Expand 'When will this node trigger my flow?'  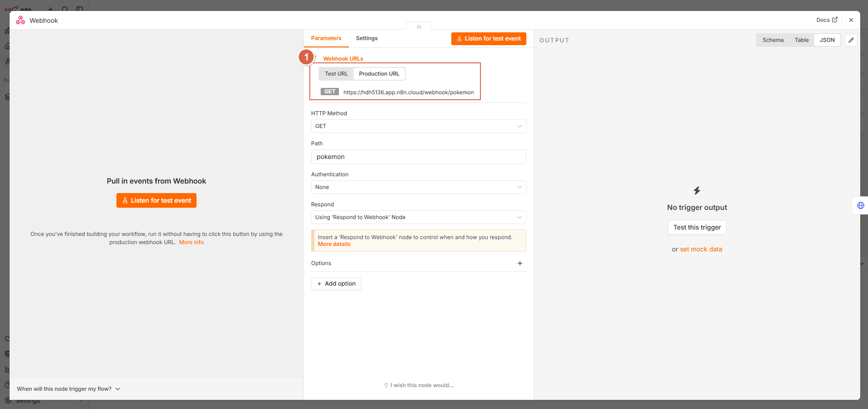(x=68, y=389)
